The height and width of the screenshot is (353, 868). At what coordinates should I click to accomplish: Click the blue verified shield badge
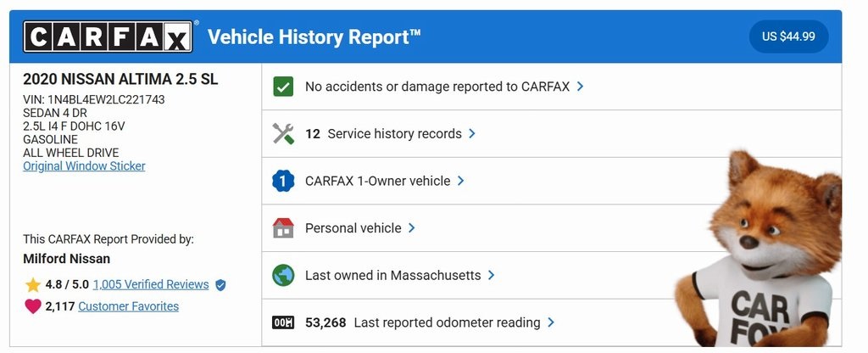tap(221, 285)
